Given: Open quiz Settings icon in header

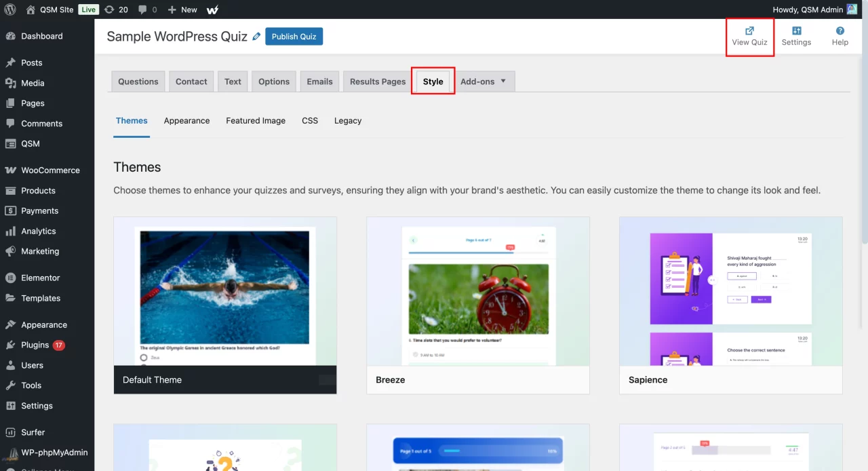Looking at the screenshot, I should coord(796,31).
